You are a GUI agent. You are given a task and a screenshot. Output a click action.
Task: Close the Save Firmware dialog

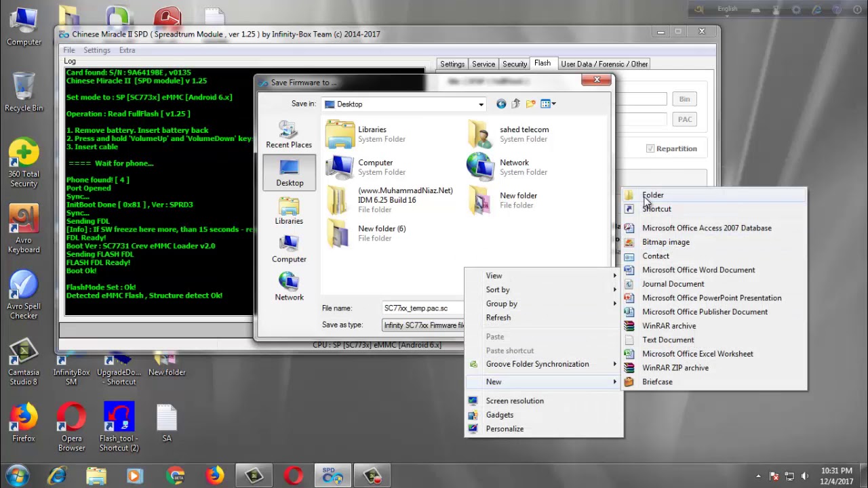597,80
